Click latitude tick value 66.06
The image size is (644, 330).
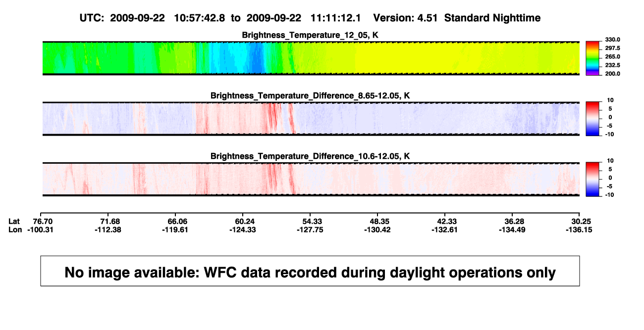point(177,221)
